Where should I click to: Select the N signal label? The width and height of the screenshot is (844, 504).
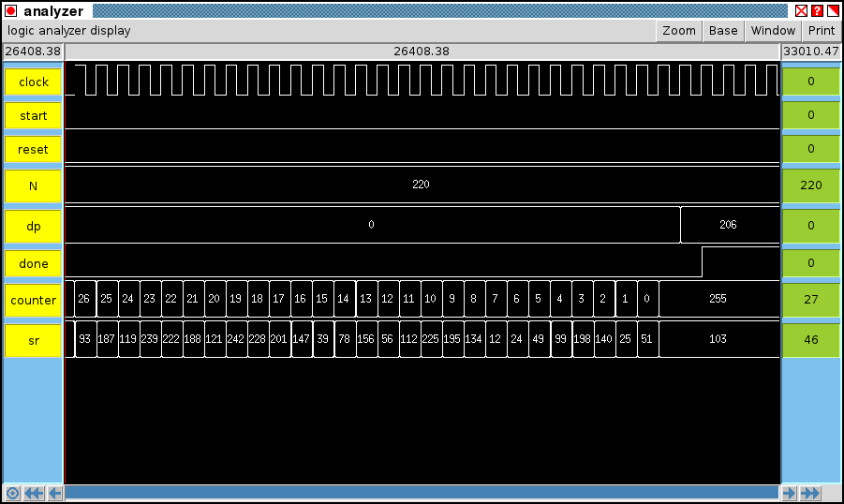click(34, 186)
